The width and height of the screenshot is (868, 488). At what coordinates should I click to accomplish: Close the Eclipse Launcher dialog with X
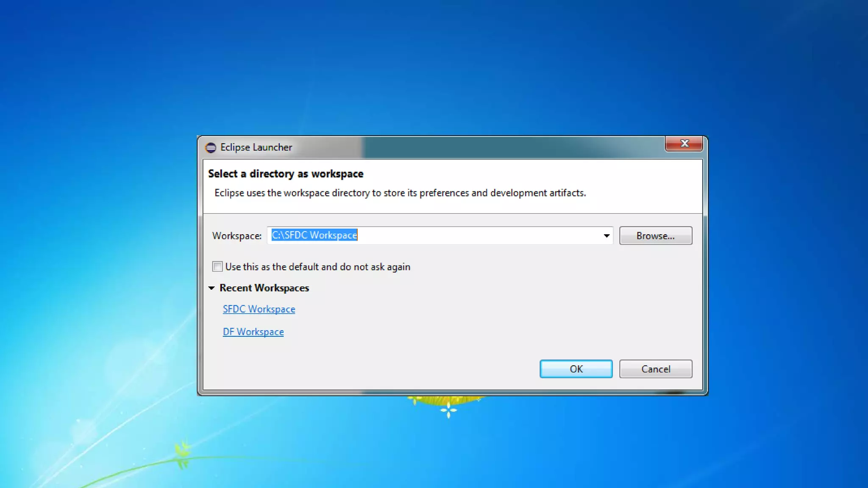[684, 144]
